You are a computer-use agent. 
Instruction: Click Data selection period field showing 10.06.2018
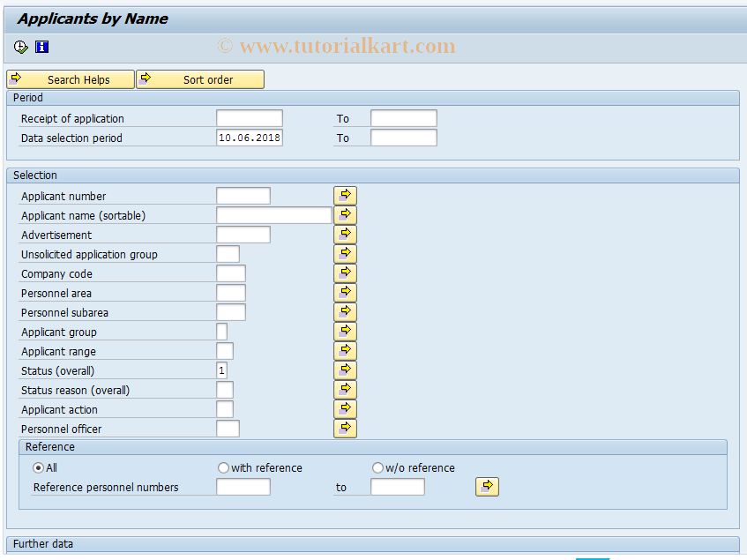click(250, 138)
